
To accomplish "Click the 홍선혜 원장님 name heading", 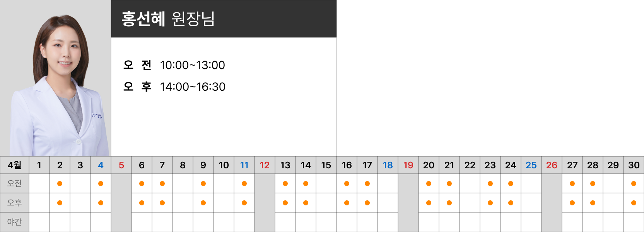I will pos(168,19).
